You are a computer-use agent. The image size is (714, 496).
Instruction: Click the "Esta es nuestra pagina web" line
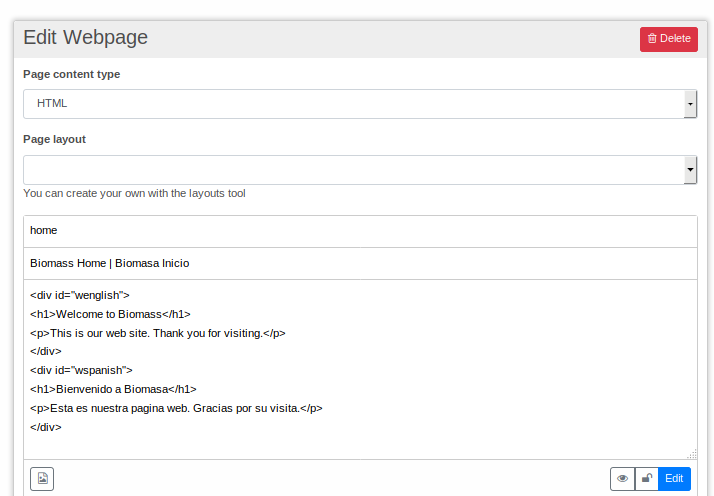point(176,408)
